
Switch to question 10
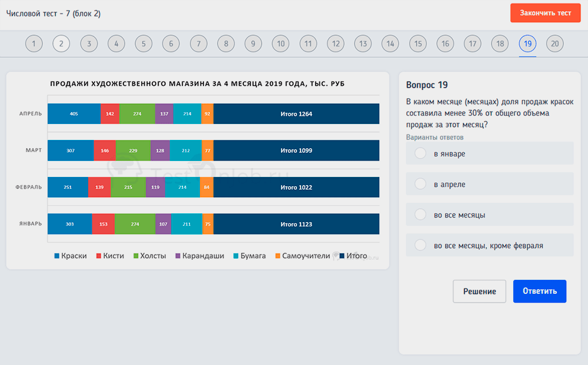(280, 43)
